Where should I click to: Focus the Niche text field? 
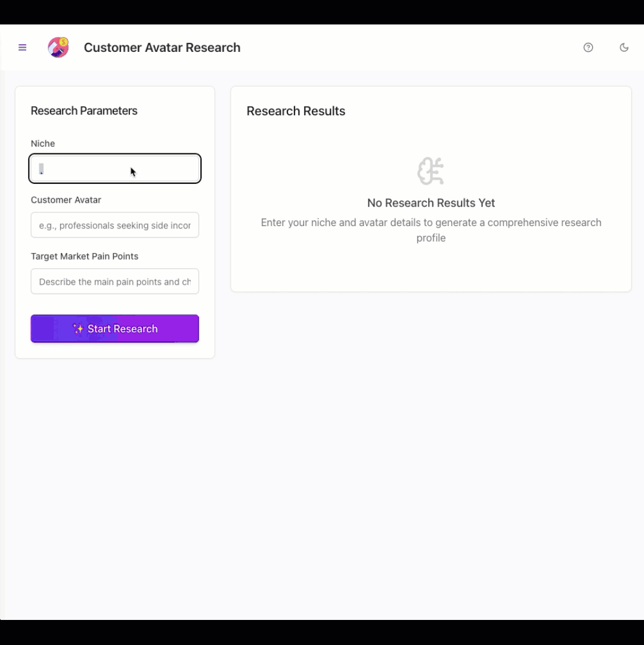coord(114,169)
